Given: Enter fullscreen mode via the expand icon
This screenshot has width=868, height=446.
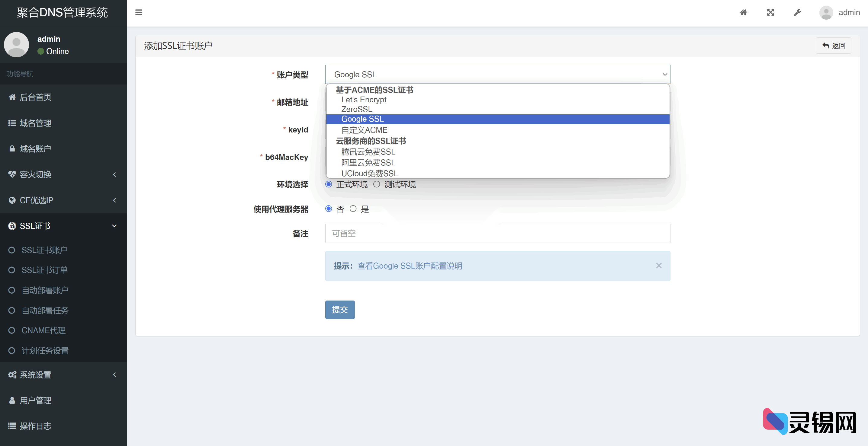Looking at the screenshot, I should [771, 12].
